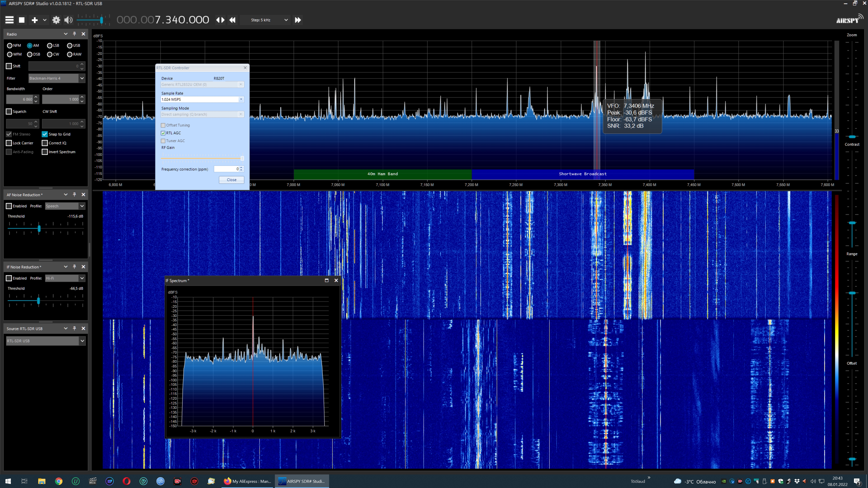The height and width of the screenshot is (488, 868).
Task: Open the IF noise reduction Hi-Fi profile dropdown
Action: click(65, 278)
